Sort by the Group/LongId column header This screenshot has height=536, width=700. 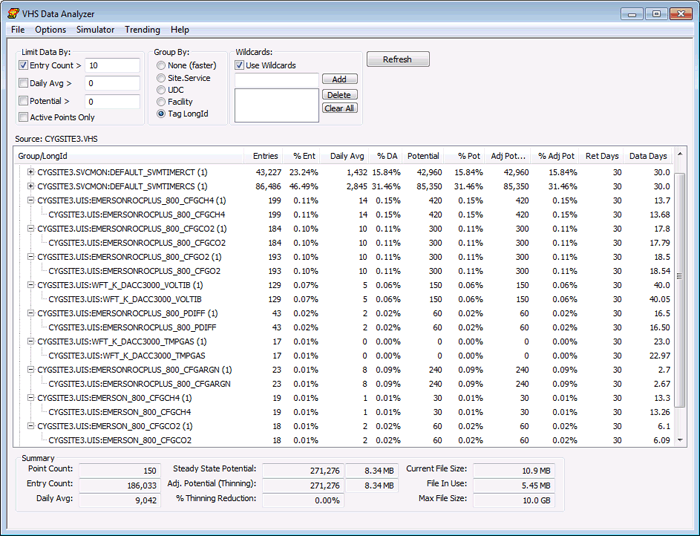[x=129, y=156]
